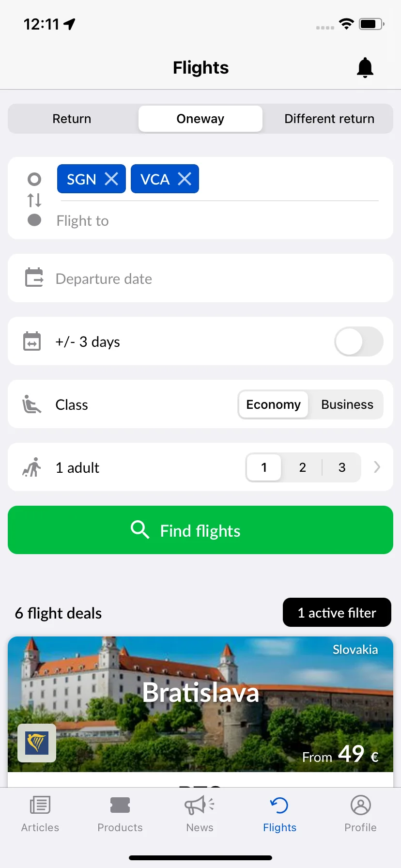Switch to the Return tab
The width and height of the screenshot is (401, 868).
pos(72,119)
